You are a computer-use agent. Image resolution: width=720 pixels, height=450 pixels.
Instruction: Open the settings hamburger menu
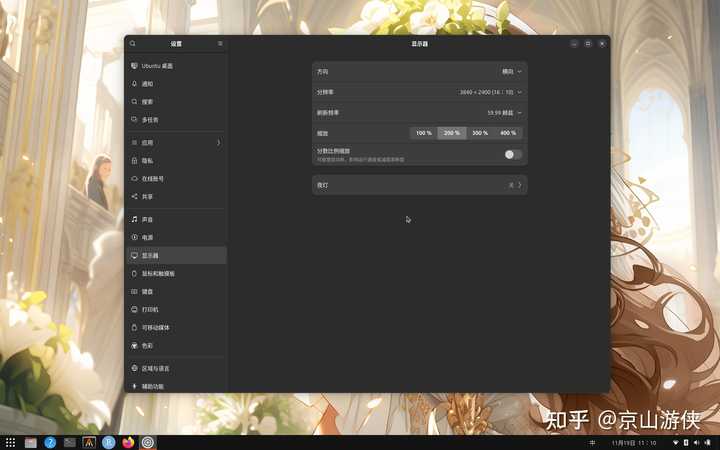point(220,44)
